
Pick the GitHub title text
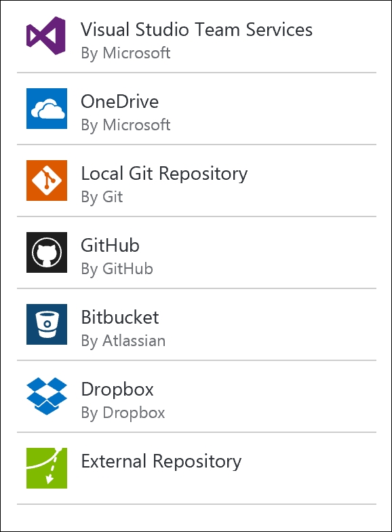(x=110, y=246)
